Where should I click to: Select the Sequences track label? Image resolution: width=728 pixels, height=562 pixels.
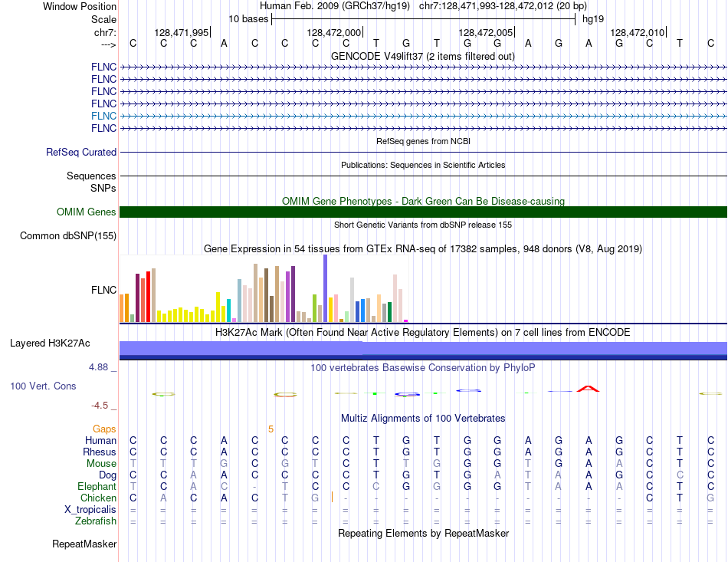pos(91,176)
